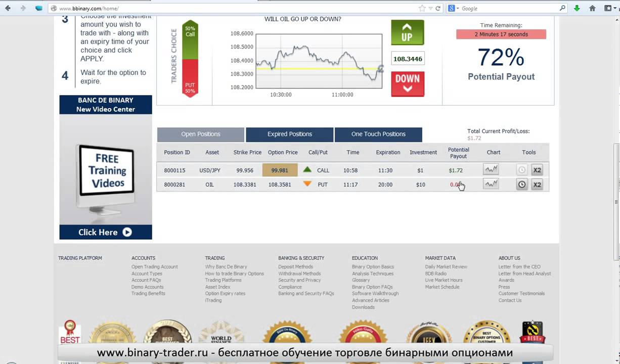Open the Demo Accounts link
Image resolution: width=620 pixels, height=364 pixels.
[147, 287]
